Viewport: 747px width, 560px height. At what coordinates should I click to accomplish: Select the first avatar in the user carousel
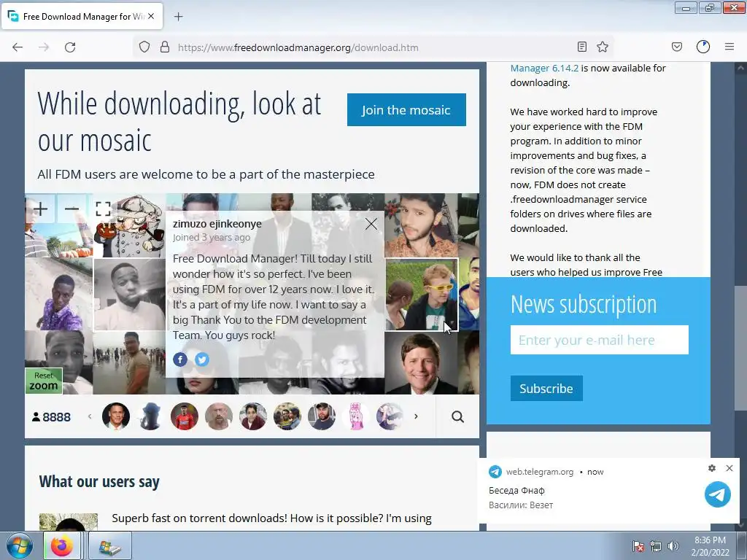pyautogui.click(x=116, y=416)
